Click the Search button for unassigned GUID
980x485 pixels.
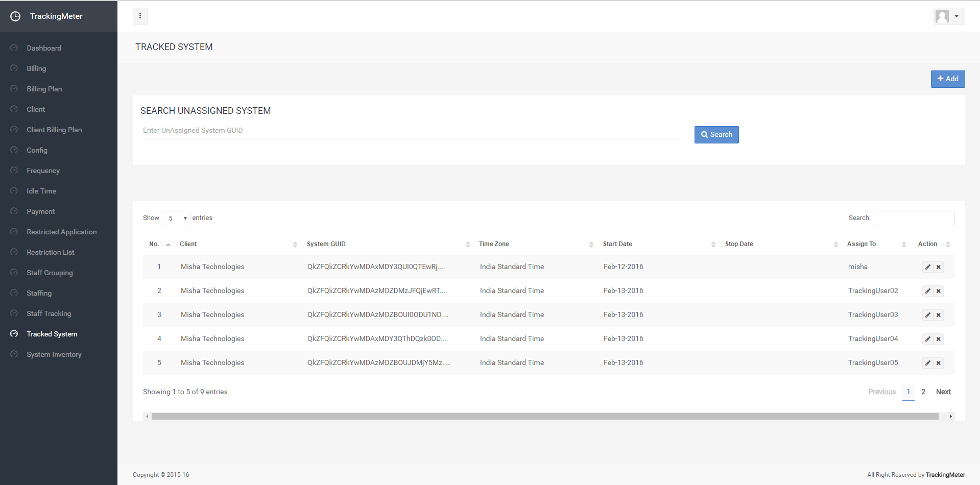(x=716, y=135)
